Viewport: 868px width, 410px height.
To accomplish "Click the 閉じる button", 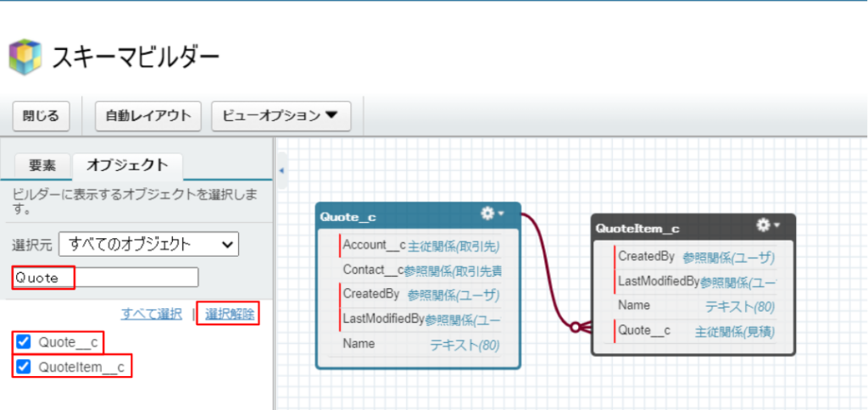I will 41,116.
